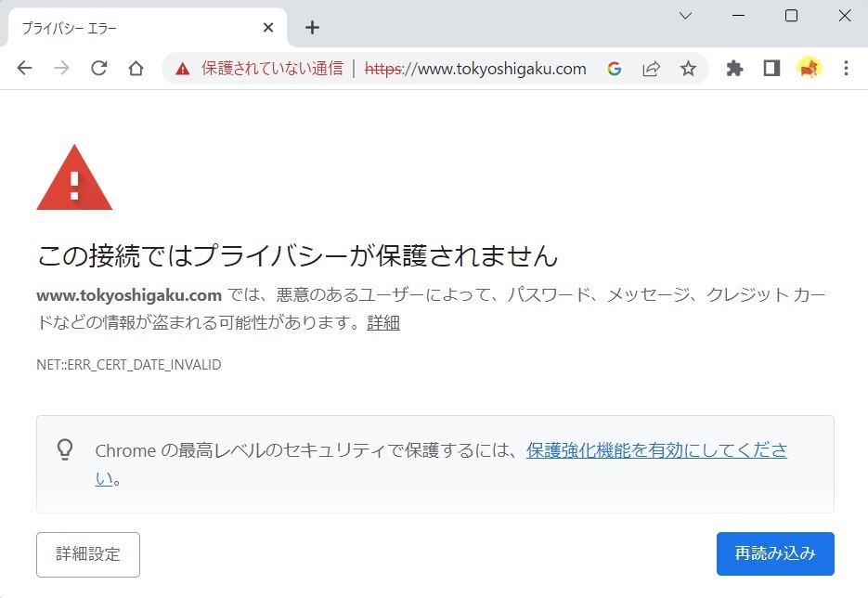Share this page using the share icon
Viewport: 868px width, 598px height.
(x=651, y=69)
